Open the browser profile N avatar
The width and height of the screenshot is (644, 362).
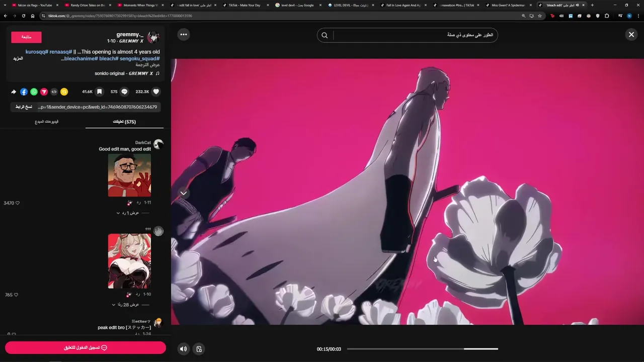tap(629, 16)
